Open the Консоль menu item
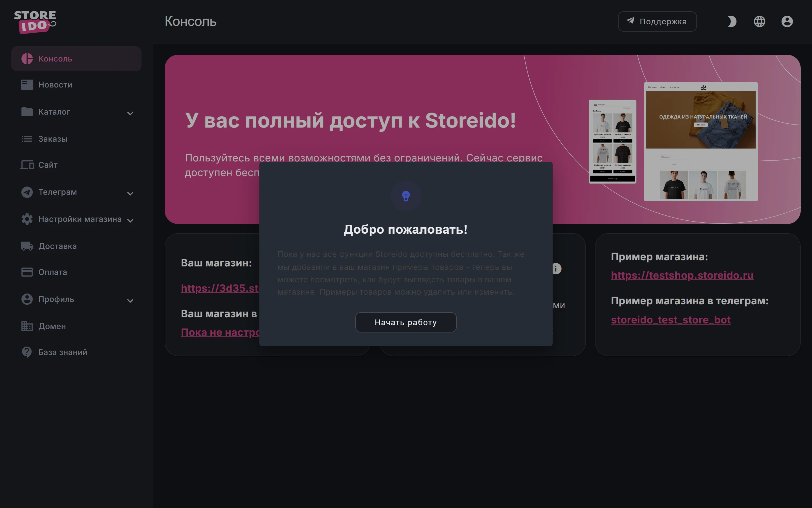Image resolution: width=812 pixels, height=508 pixels. coord(76,58)
